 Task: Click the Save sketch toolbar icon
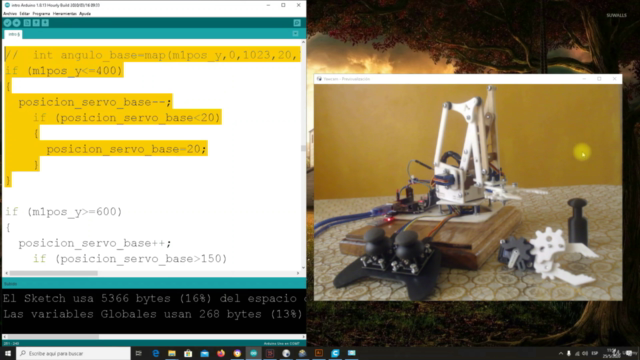[45, 23]
